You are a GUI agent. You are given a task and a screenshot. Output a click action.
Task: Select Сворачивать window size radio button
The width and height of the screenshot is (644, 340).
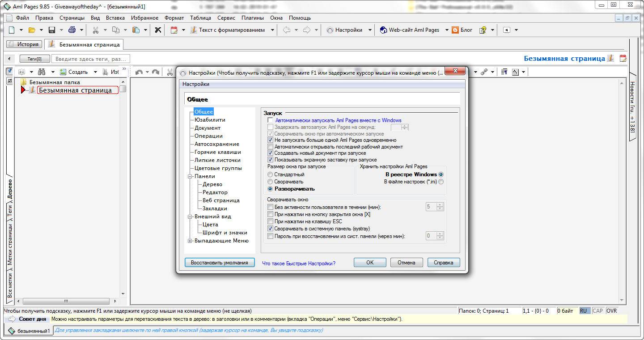pyautogui.click(x=270, y=182)
